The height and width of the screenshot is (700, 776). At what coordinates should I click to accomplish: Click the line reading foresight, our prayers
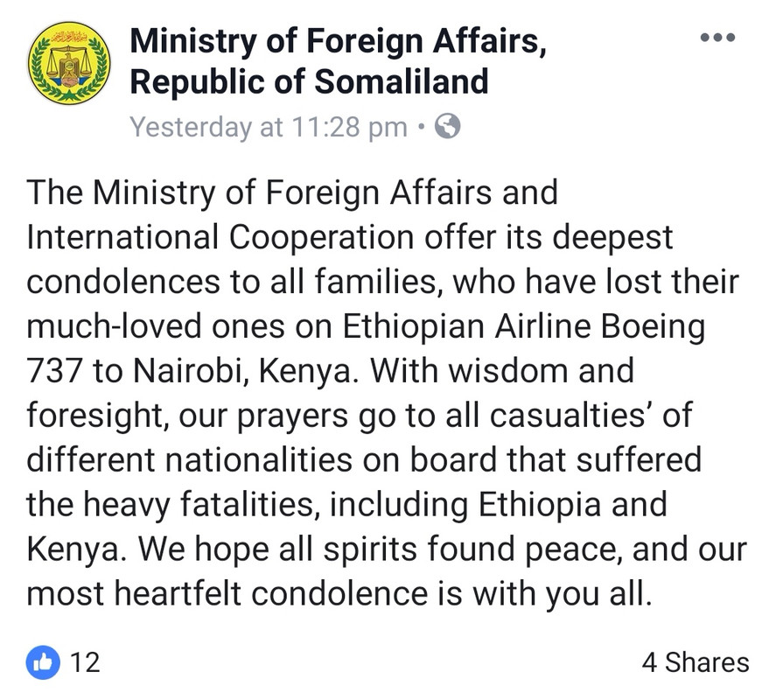point(360,416)
